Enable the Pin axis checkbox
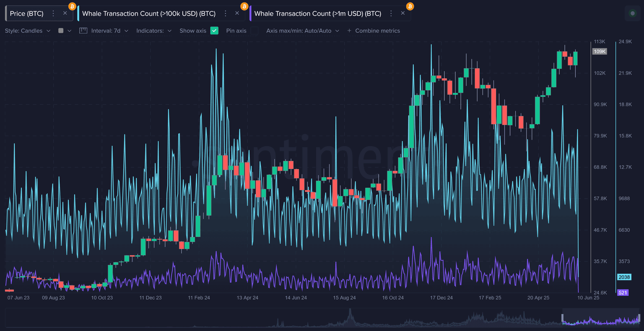 coord(254,31)
